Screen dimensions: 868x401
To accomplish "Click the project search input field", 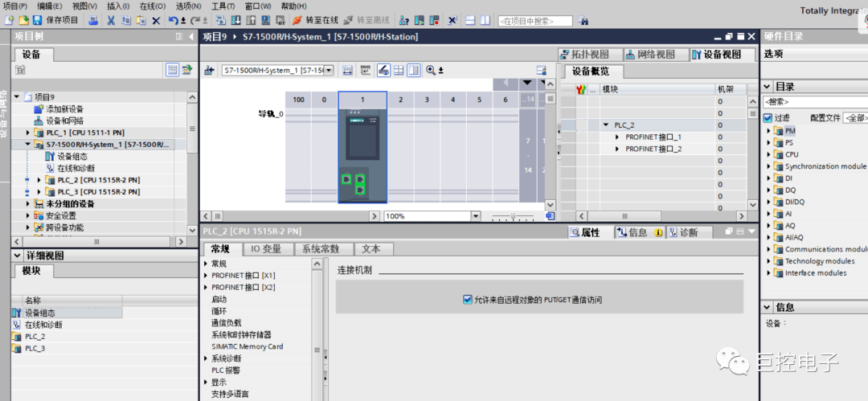I will click(x=534, y=21).
